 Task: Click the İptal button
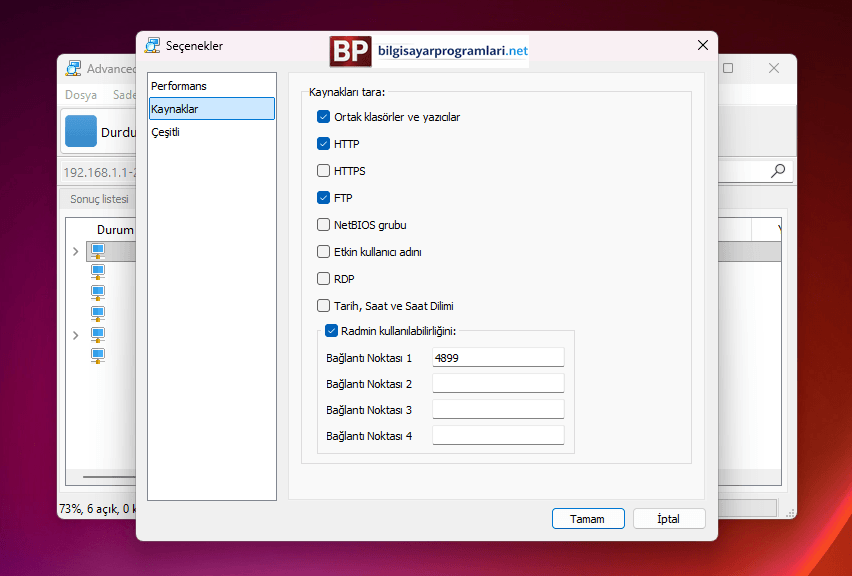669,519
